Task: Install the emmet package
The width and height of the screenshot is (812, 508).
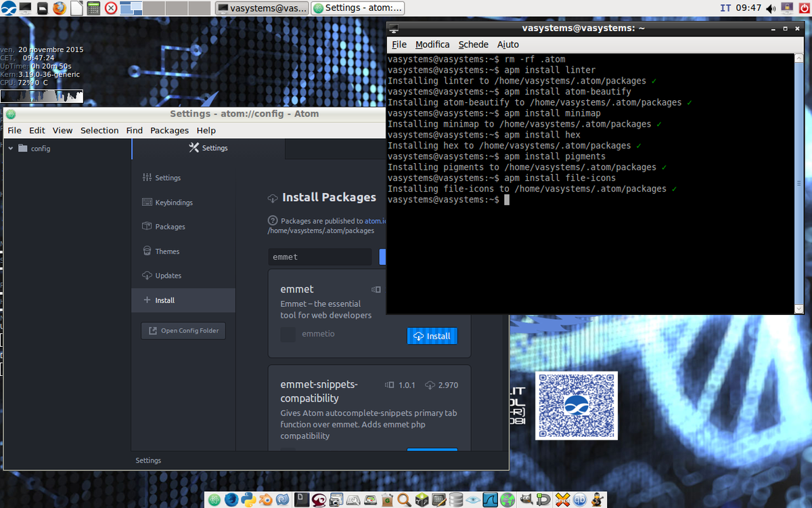Action: [x=432, y=336]
